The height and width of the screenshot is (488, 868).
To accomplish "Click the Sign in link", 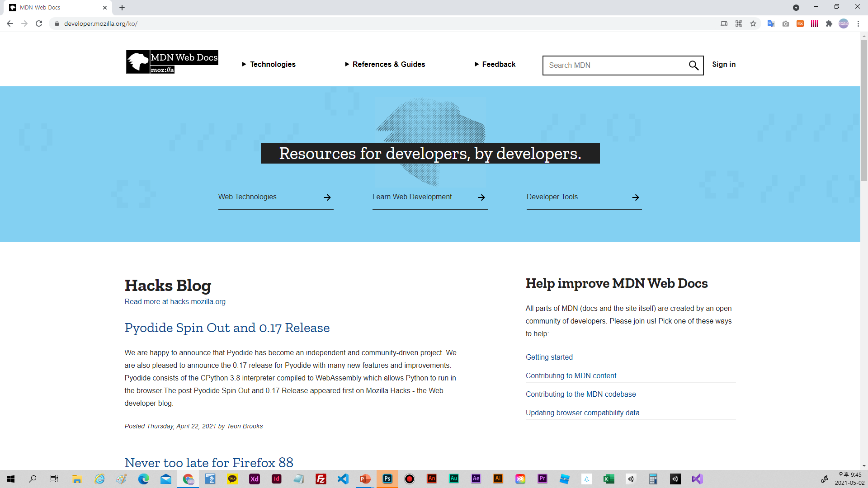I will 724,64.
